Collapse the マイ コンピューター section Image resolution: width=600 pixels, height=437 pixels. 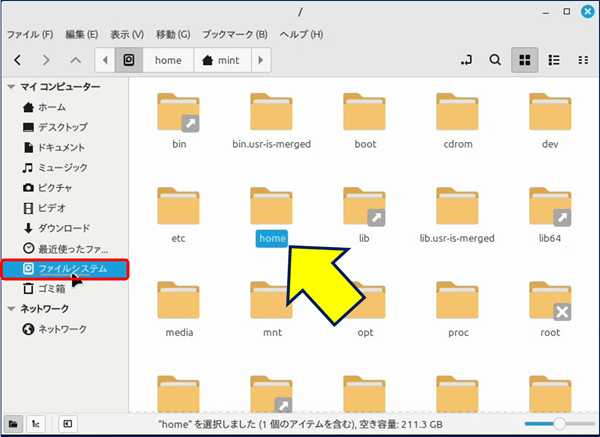pos(11,87)
